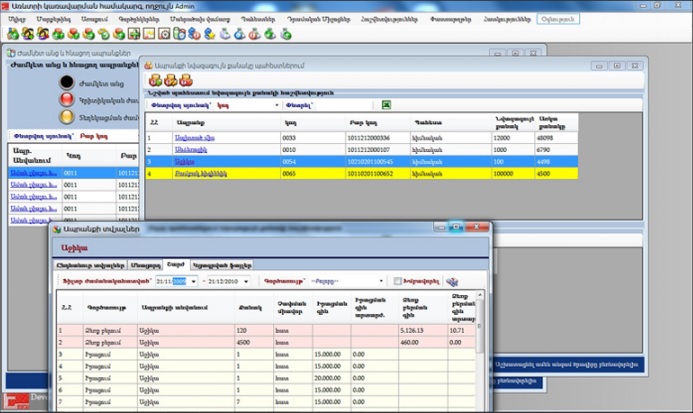Select the cell 460.00 in movement table
Image resolution: width=693 pixels, height=413 pixels.
(423, 342)
